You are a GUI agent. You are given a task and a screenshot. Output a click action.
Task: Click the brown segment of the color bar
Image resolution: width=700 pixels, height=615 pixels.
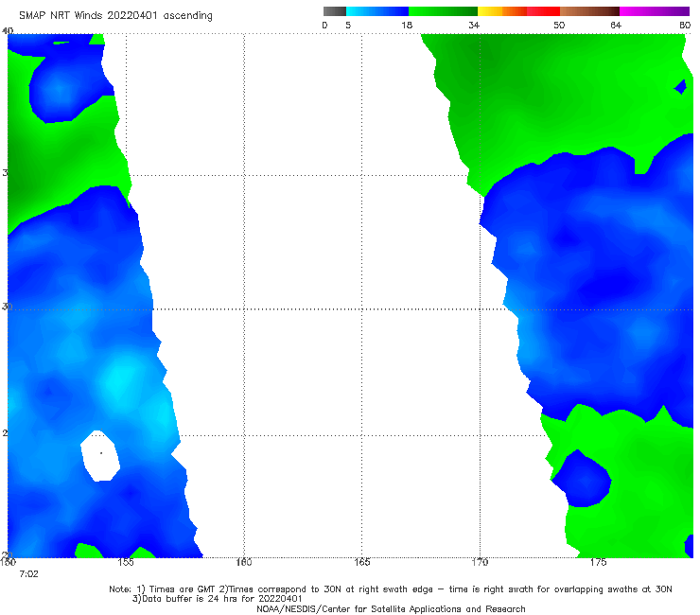589,11
